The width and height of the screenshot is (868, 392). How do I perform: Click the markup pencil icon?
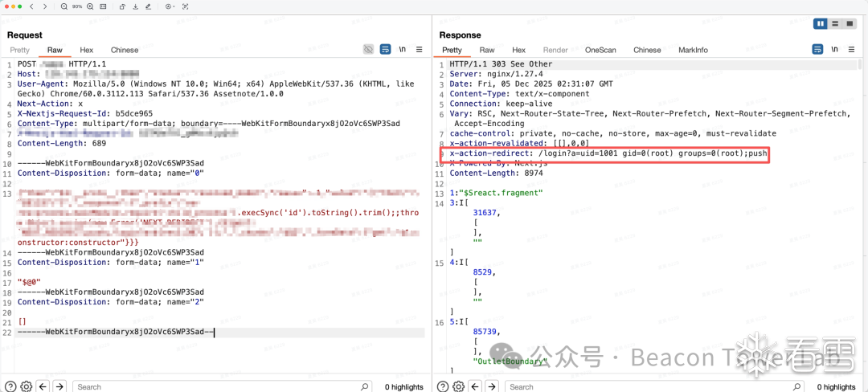(148, 6)
